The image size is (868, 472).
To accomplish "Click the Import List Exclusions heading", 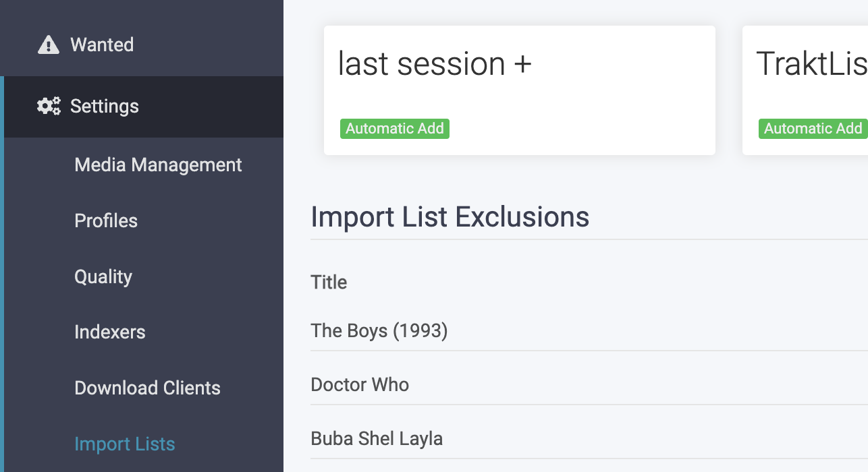I will point(450,217).
